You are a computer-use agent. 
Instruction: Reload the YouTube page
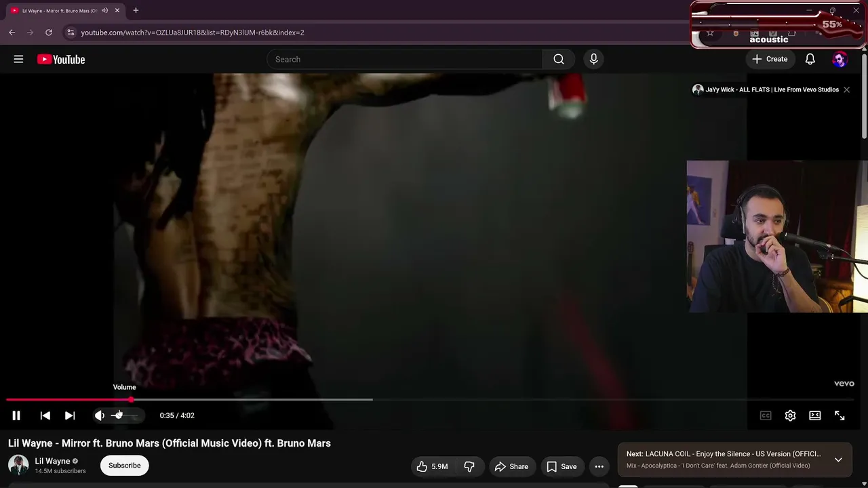coord(49,32)
